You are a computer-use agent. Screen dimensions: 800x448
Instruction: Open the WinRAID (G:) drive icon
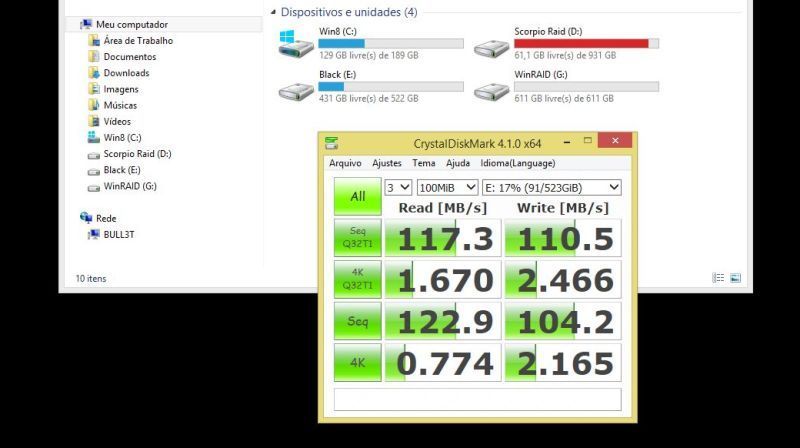point(491,91)
